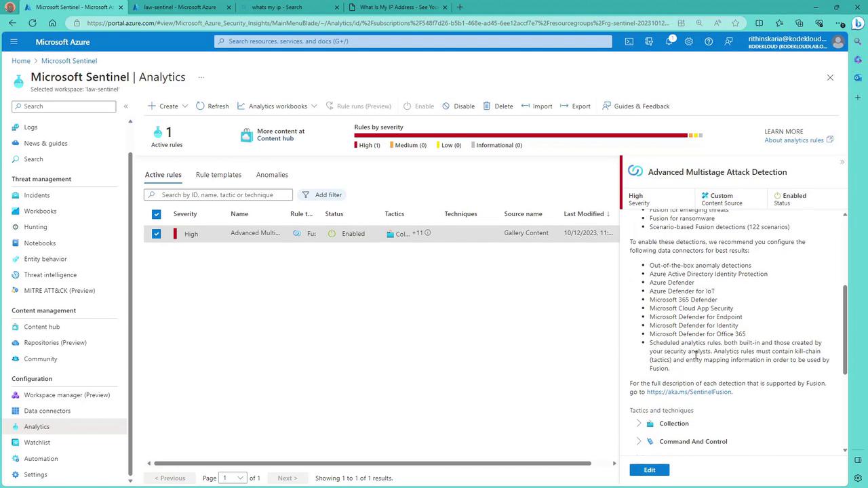Click the rule search by ID or name field
868x488 pixels.
(218, 195)
